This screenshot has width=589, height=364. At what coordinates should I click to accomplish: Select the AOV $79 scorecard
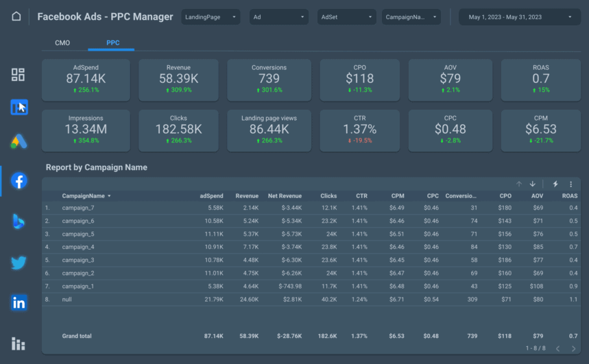[450, 80]
